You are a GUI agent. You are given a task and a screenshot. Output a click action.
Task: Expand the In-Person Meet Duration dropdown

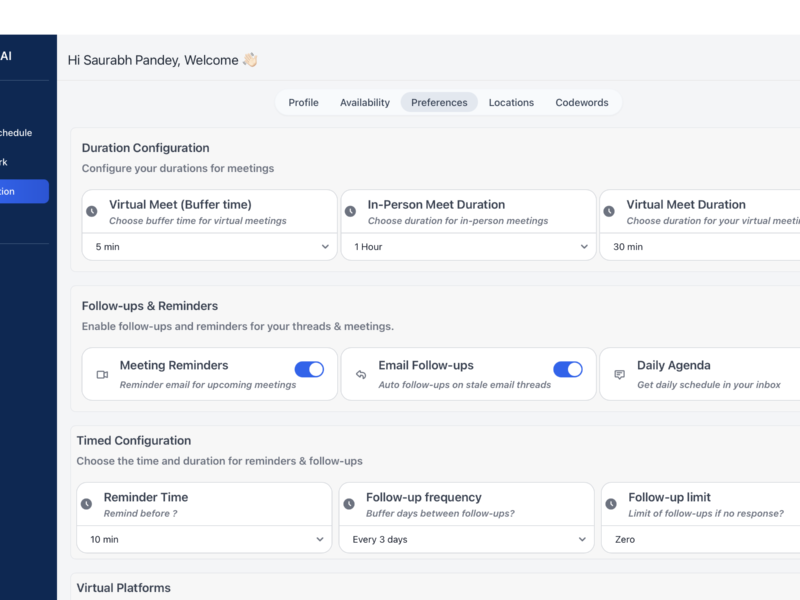click(468, 246)
